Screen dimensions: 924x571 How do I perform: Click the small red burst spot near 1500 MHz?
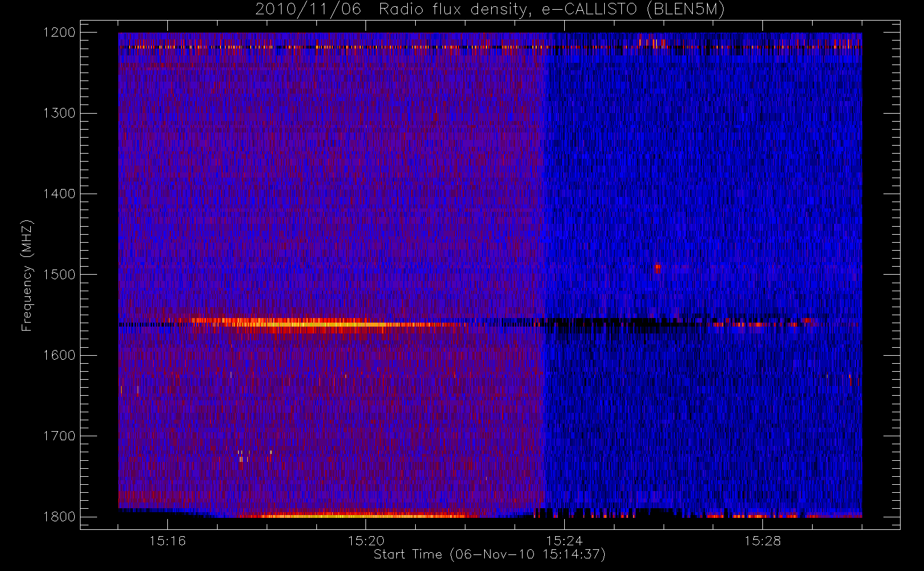tap(657, 268)
